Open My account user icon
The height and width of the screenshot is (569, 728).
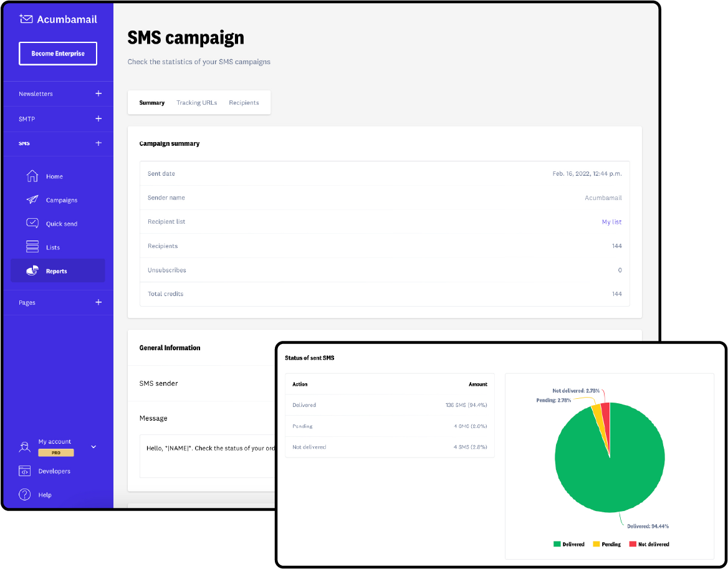tap(25, 446)
